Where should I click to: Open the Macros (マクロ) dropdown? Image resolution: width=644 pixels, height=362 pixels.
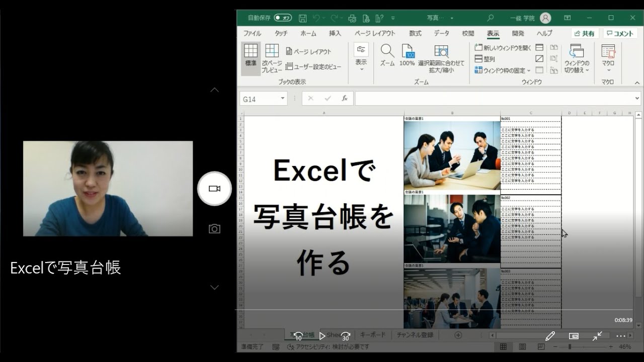(x=608, y=57)
